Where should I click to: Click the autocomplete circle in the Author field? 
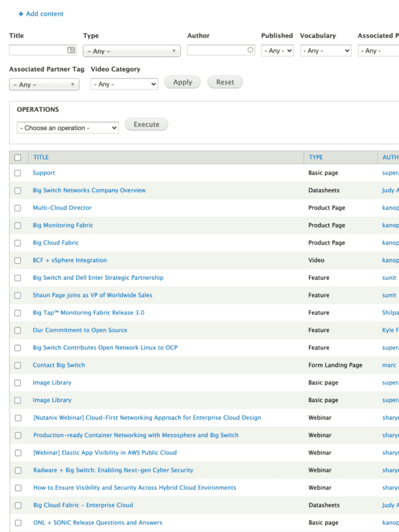pyautogui.click(x=250, y=50)
